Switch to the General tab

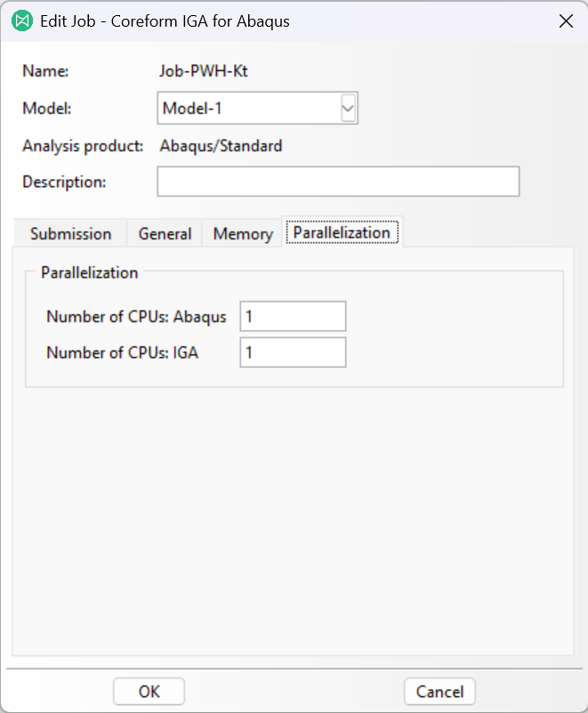coord(165,234)
